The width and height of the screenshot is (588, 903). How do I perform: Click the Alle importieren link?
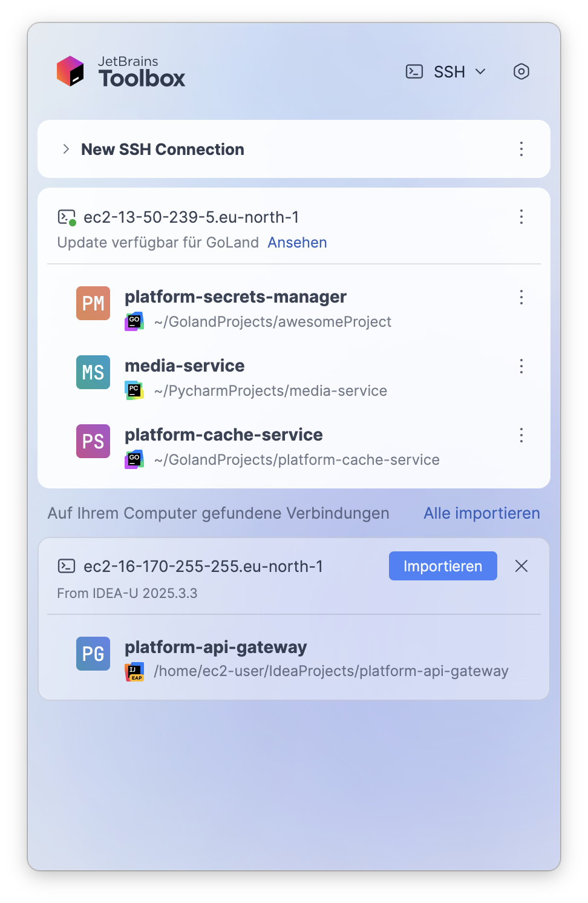point(482,513)
